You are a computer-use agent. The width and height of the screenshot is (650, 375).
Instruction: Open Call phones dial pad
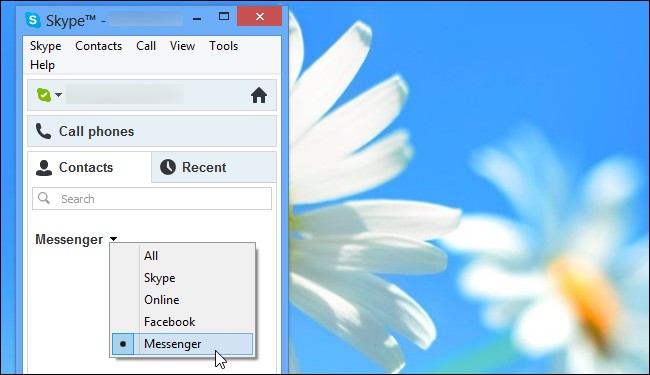point(152,131)
